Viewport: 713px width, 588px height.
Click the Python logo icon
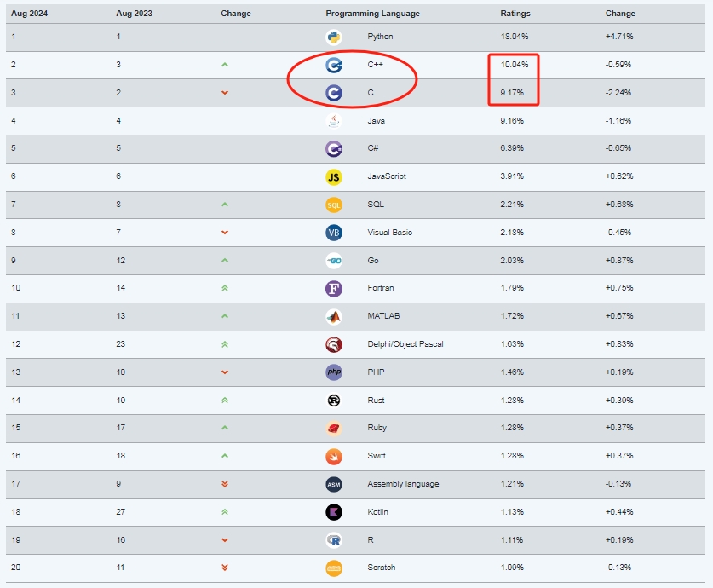(x=334, y=37)
